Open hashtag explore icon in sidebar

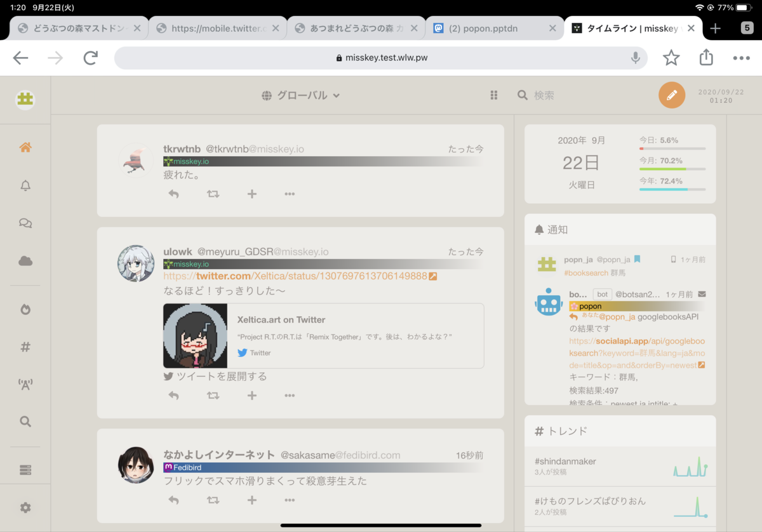click(25, 347)
